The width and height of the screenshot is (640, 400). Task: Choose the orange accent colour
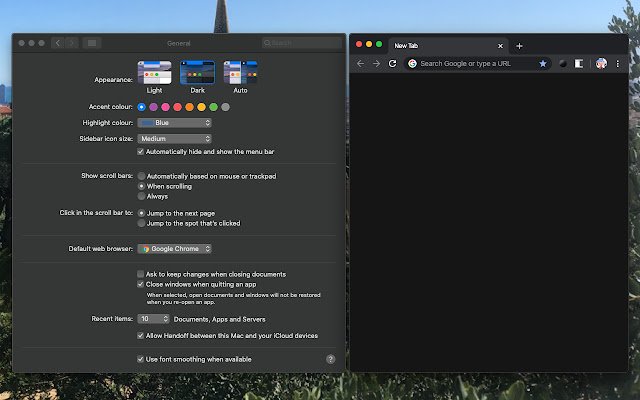(189, 107)
